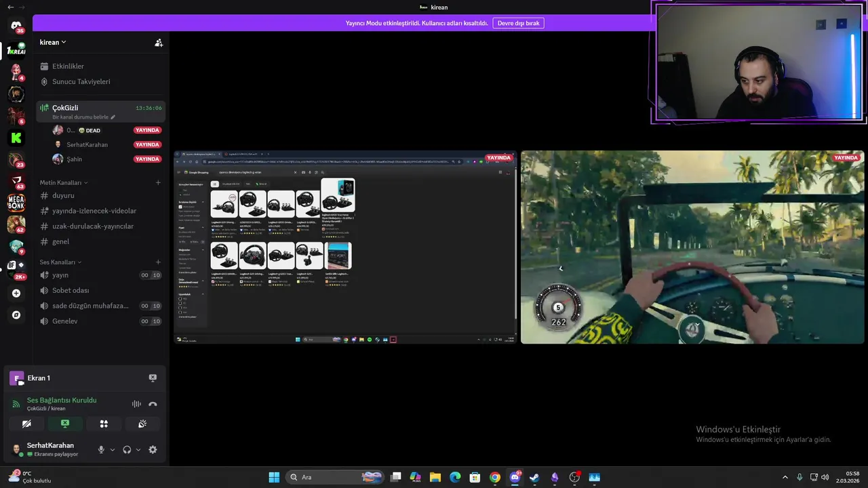This screenshot has width=868, height=488.
Task: Deafen with headphones icon
Action: click(x=127, y=449)
